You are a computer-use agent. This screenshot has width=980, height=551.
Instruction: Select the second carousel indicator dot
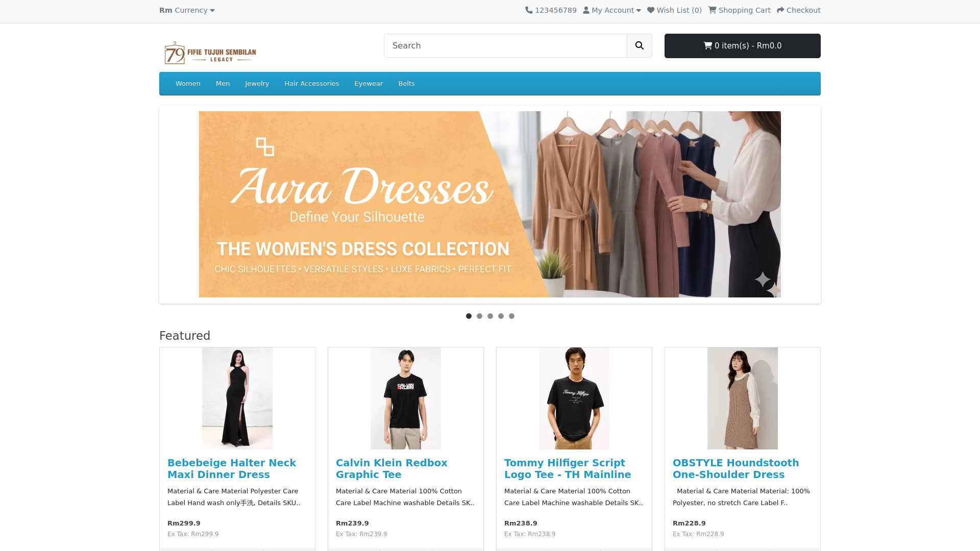(479, 316)
